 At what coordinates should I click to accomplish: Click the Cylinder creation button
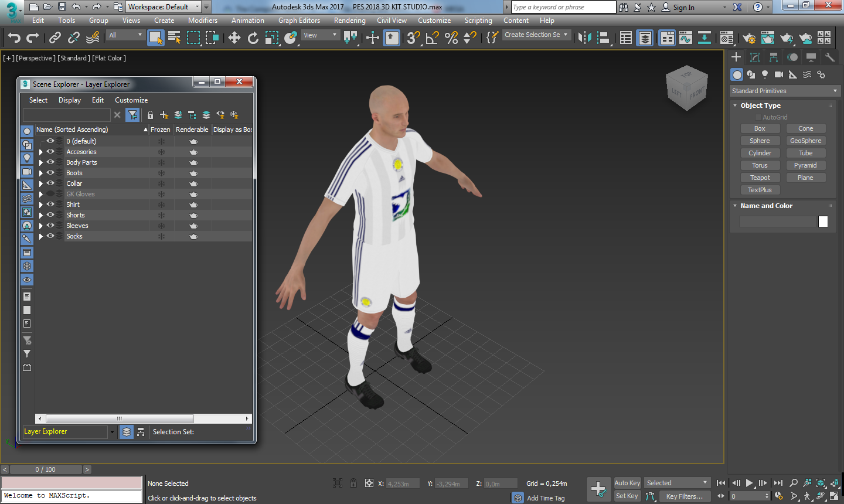[x=760, y=152]
